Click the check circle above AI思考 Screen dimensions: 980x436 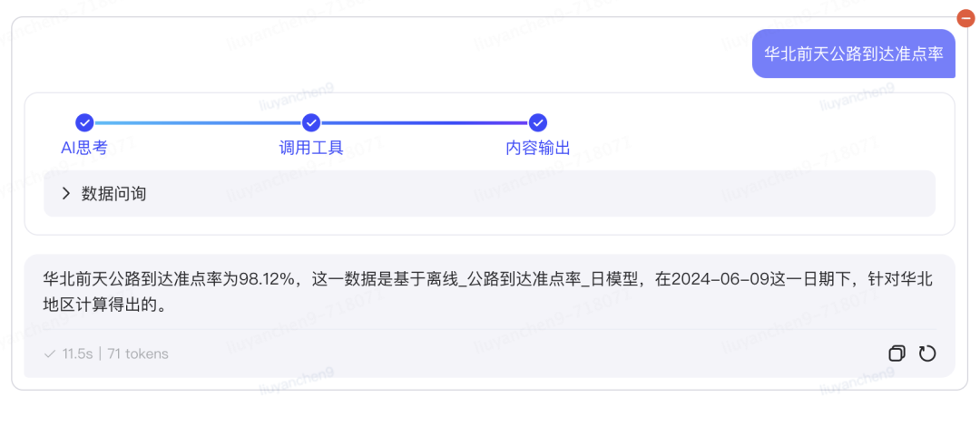tap(84, 122)
